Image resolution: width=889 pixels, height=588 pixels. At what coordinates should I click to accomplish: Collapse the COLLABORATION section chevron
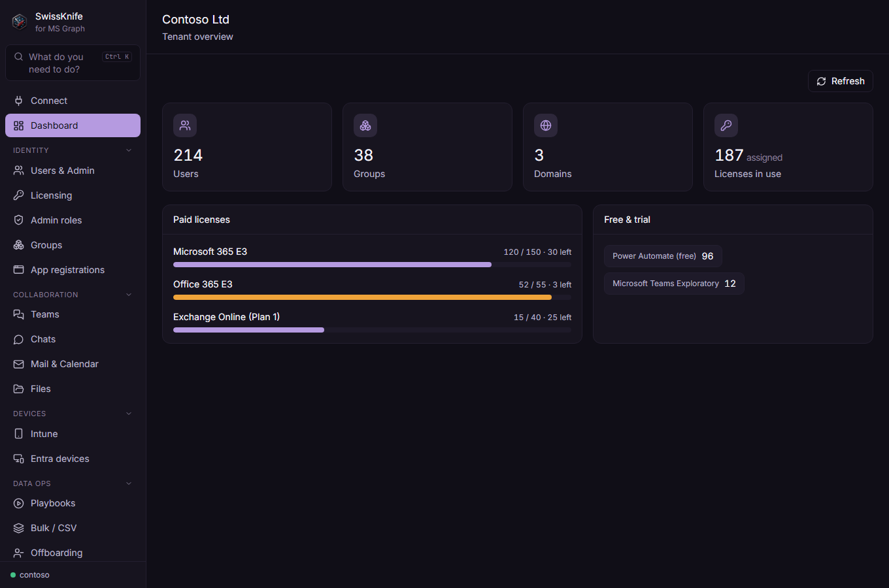[x=129, y=295]
